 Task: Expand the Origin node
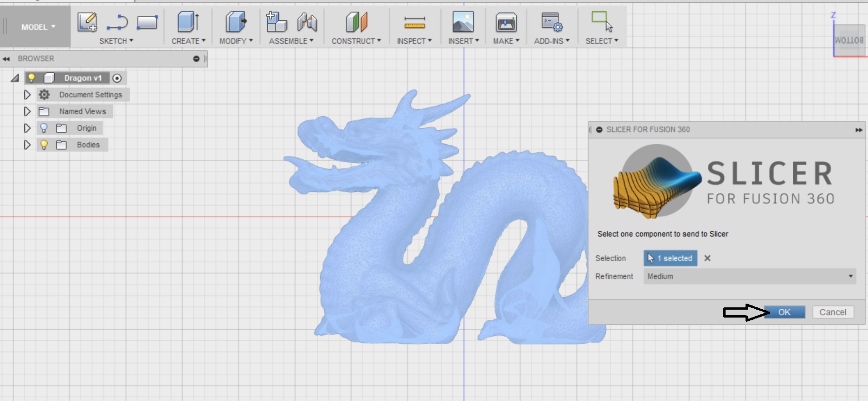(27, 128)
